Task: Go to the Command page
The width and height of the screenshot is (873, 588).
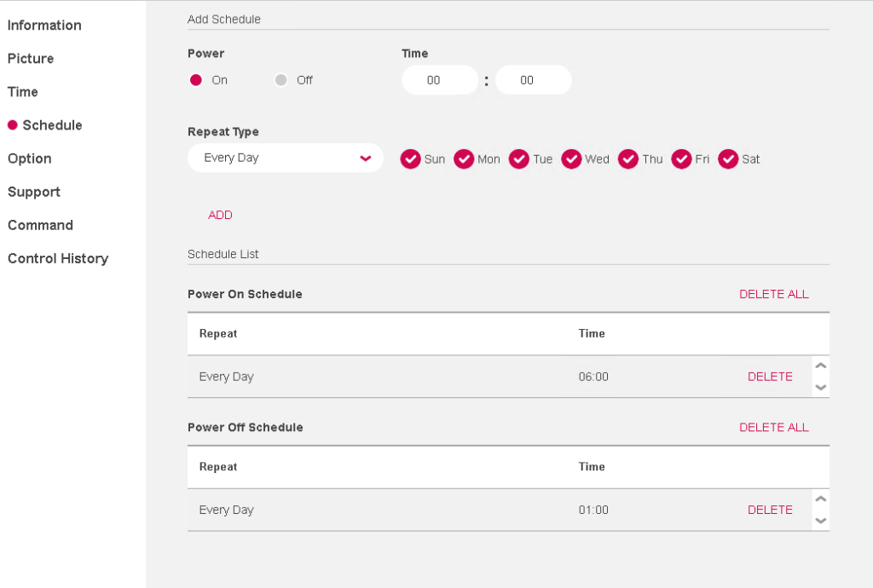Action: coord(40,225)
